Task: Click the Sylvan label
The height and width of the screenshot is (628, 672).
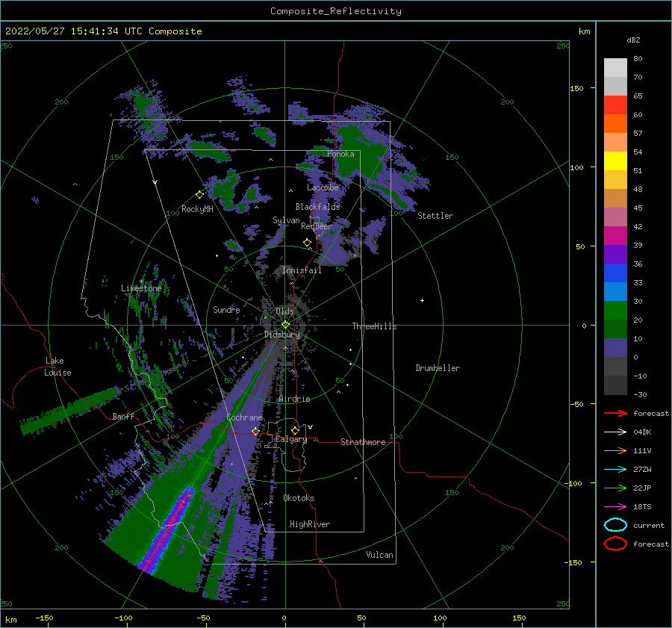Action: 286,220
